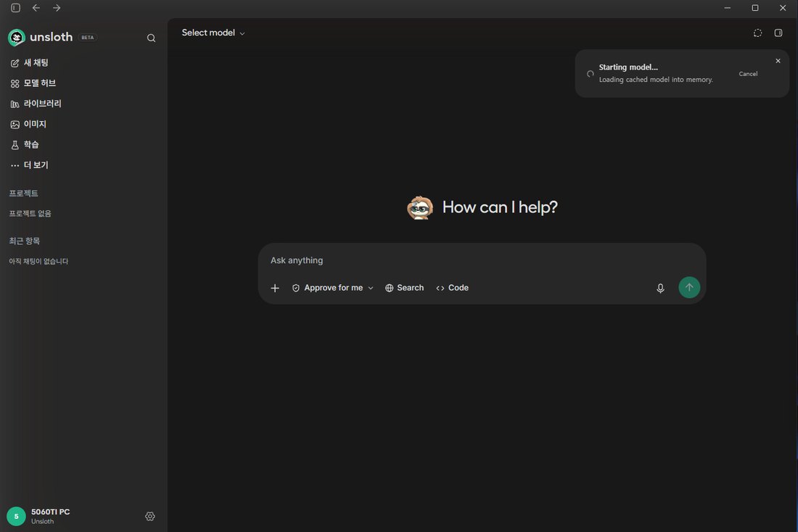Click the 아직 채팅이 없습니다 text
Screen dimensions: 798x532
tap(38, 262)
